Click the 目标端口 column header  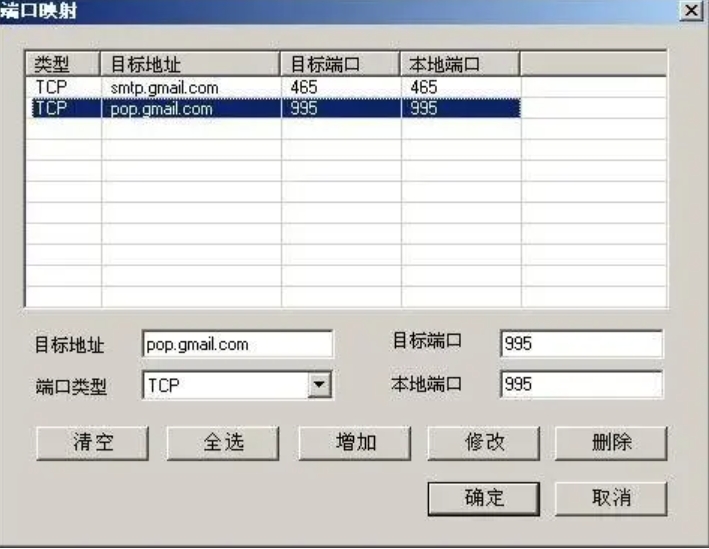pyautogui.click(x=340, y=64)
